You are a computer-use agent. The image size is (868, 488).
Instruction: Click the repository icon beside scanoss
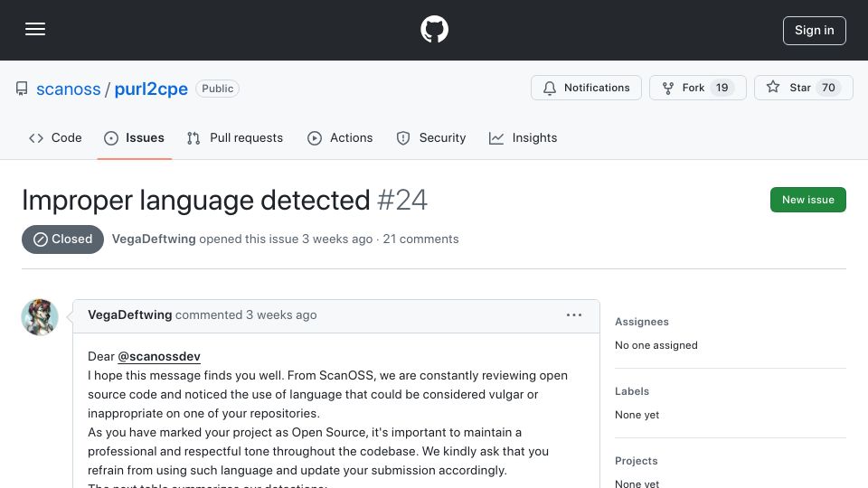pyautogui.click(x=22, y=89)
